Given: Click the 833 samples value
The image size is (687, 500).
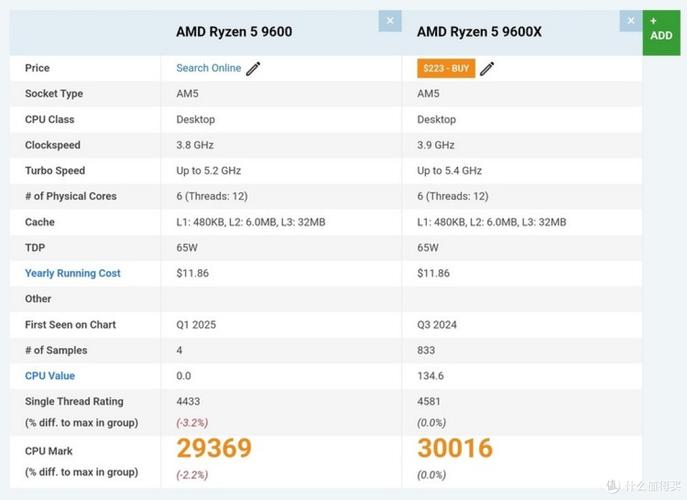Looking at the screenshot, I should [427, 350].
